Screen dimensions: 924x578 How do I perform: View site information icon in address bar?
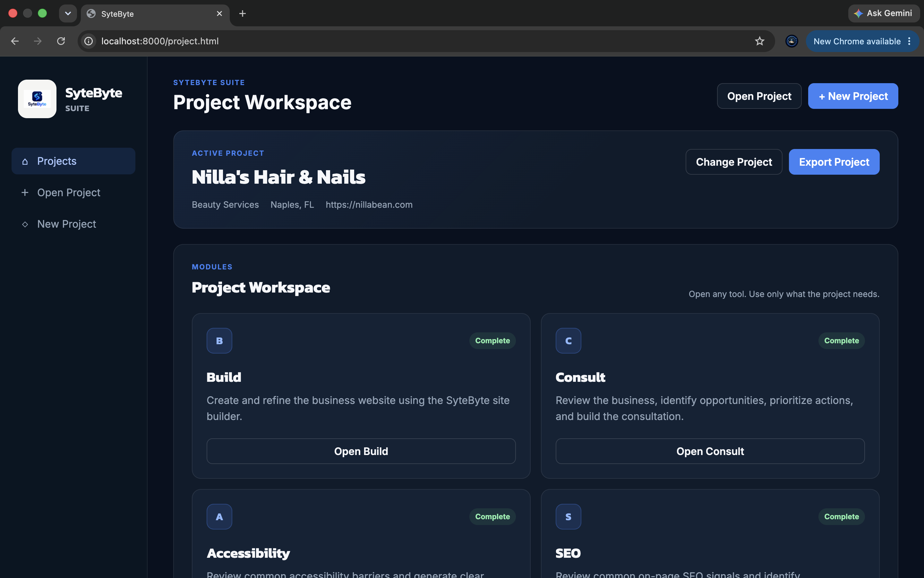(89, 41)
